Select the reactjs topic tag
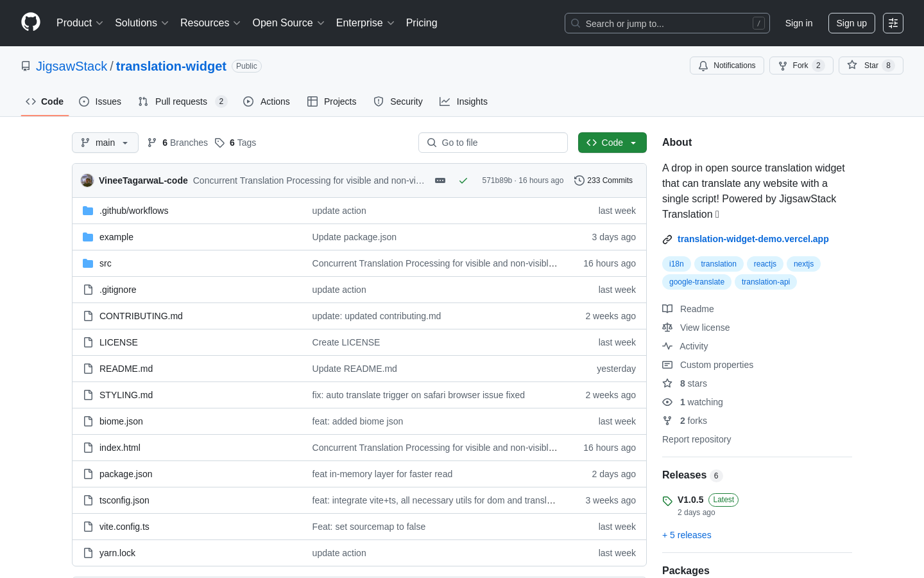Image resolution: width=924 pixels, height=578 pixels. tap(765, 264)
